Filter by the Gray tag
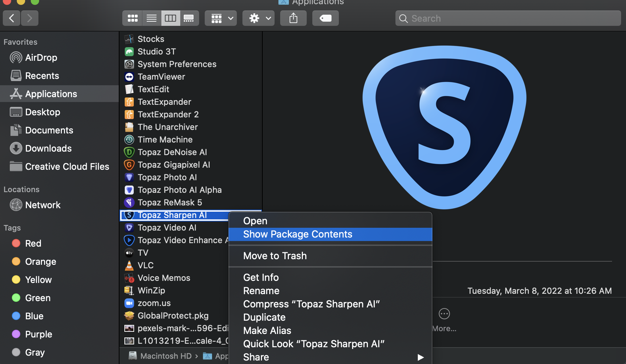Viewport: 626px width, 364px height. click(x=59, y=352)
